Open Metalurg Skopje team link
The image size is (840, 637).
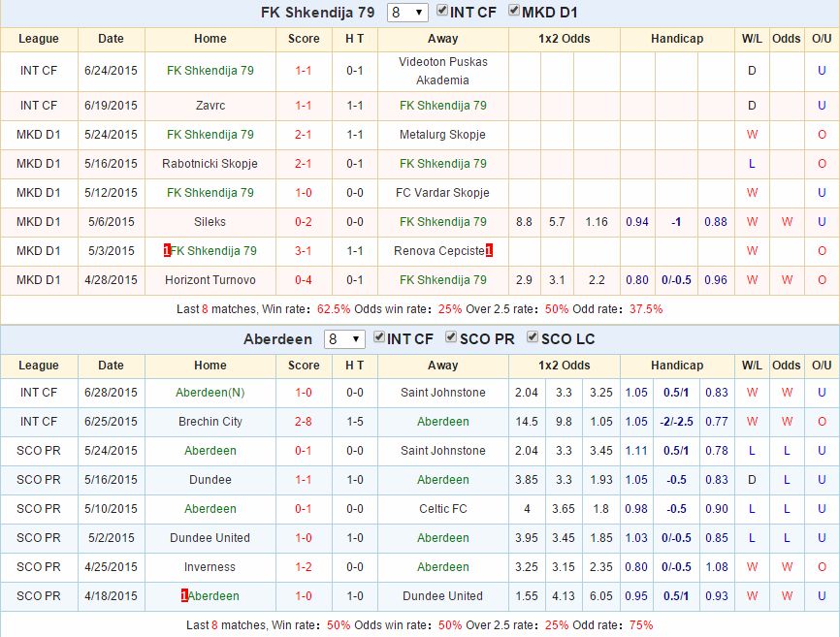click(442, 135)
